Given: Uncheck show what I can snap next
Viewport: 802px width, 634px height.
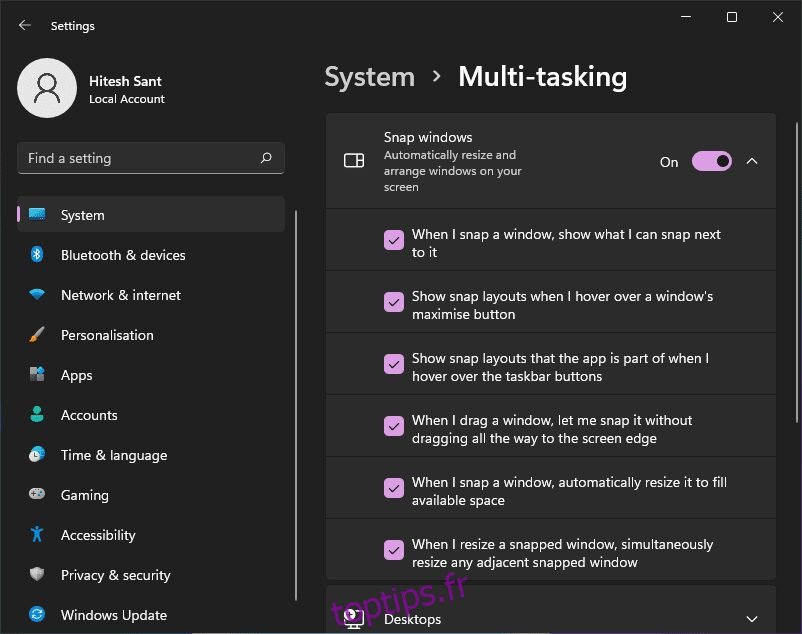Looking at the screenshot, I should pos(394,240).
